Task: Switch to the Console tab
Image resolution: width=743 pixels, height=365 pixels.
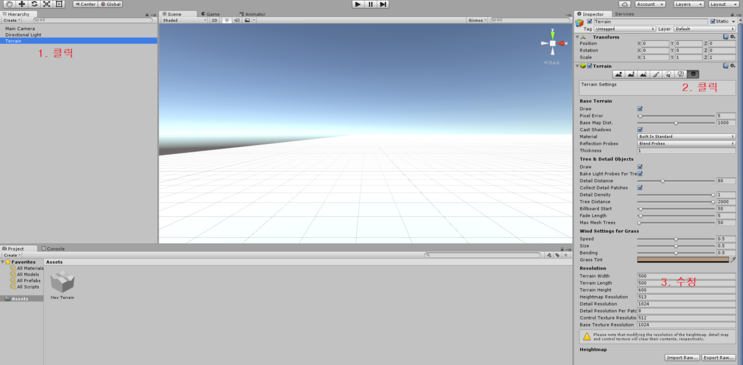Action: 53,248
